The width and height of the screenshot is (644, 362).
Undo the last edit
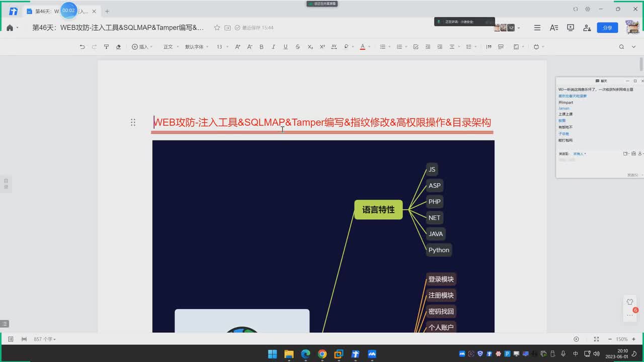pos(82,47)
